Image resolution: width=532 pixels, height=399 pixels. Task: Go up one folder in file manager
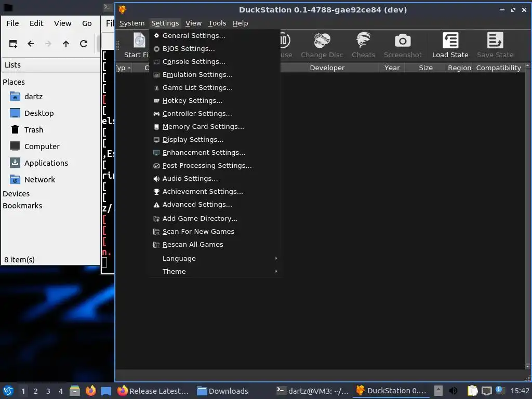point(66,44)
